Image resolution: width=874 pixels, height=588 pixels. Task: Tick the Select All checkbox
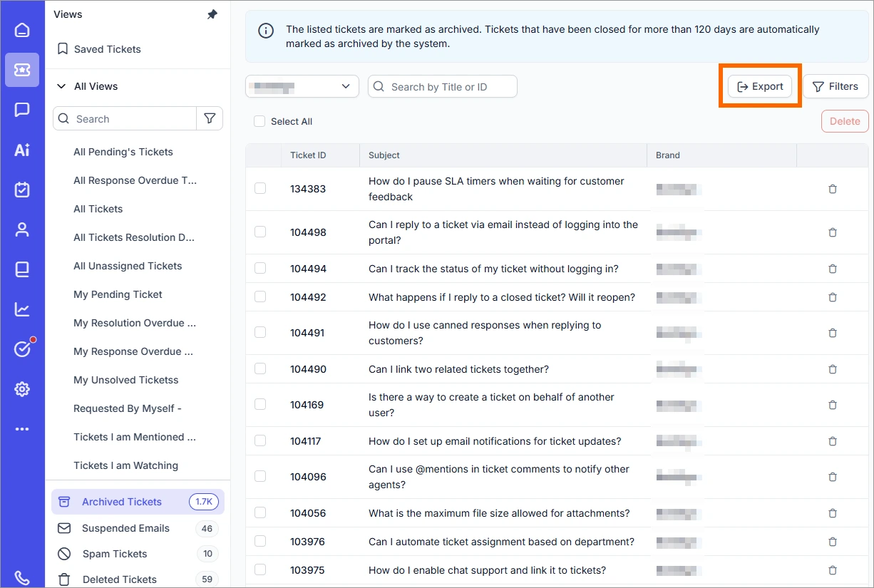pyautogui.click(x=259, y=122)
